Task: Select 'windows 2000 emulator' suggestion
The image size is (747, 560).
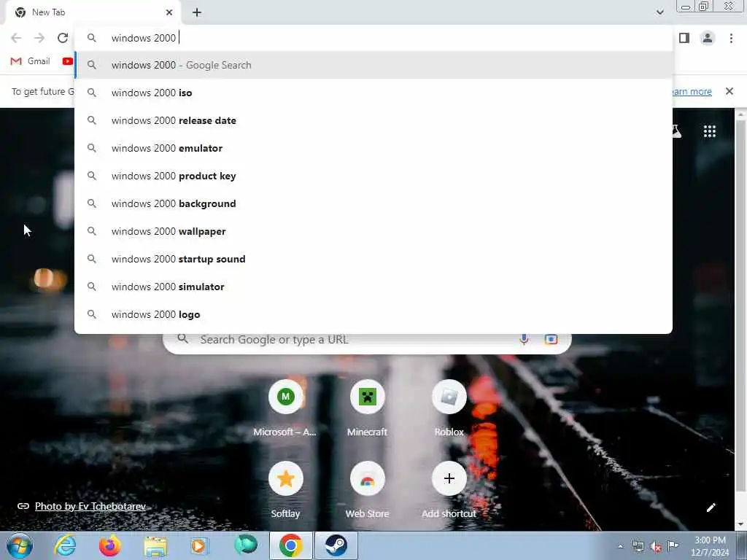Action: pyautogui.click(x=373, y=148)
